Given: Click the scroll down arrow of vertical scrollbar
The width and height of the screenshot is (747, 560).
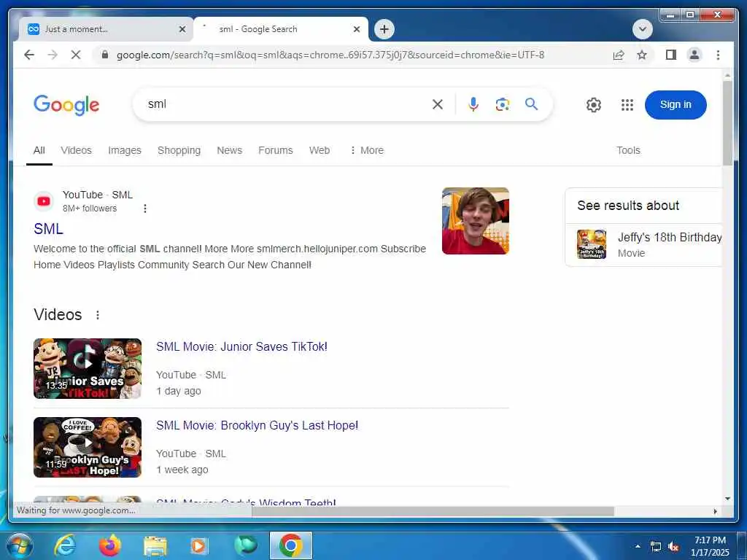Looking at the screenshot, I should pos(727,499).
